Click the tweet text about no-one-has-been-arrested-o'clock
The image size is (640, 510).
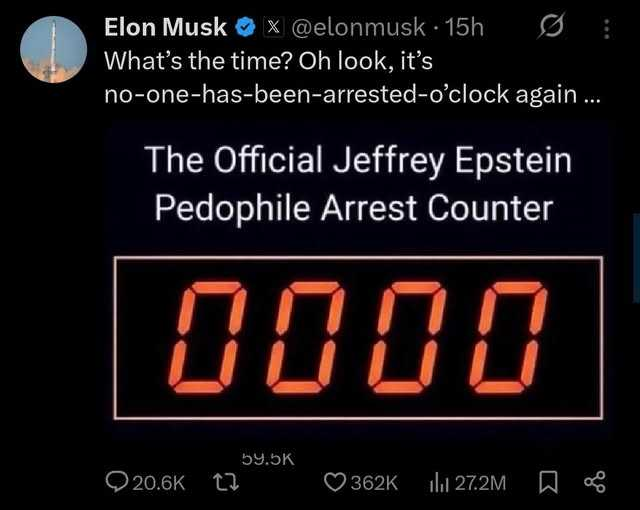pos(340,78)
